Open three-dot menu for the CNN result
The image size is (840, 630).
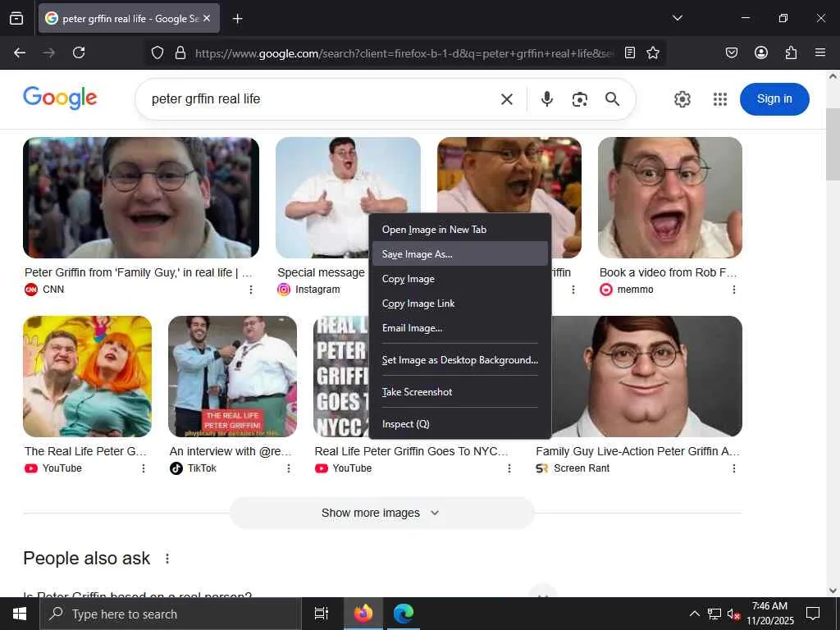click(x=251, y=290)
